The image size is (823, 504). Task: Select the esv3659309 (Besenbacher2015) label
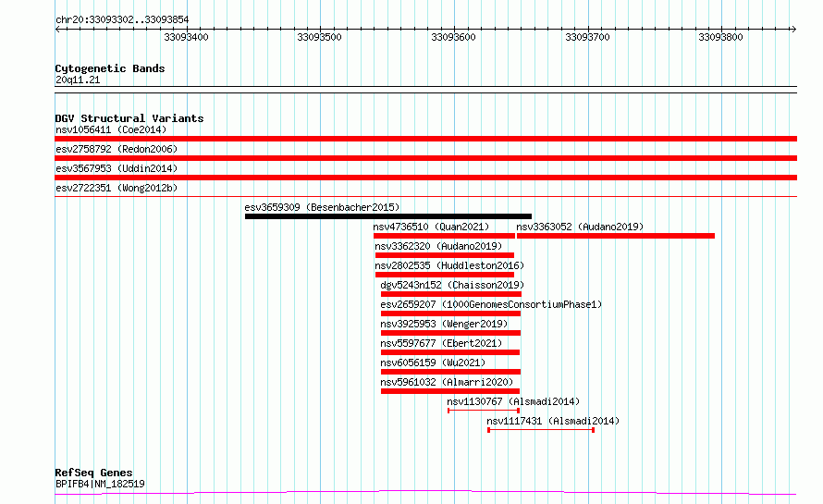click(322, 207)
